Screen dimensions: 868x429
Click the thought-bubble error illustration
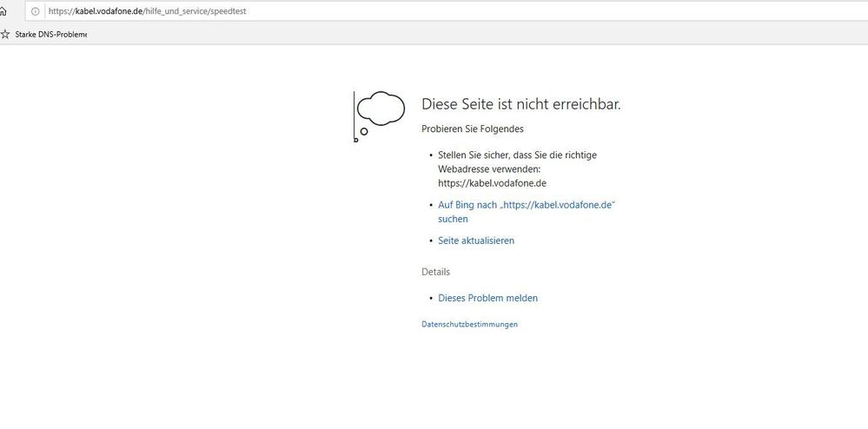pyautogui.click(x=379, y=116)
